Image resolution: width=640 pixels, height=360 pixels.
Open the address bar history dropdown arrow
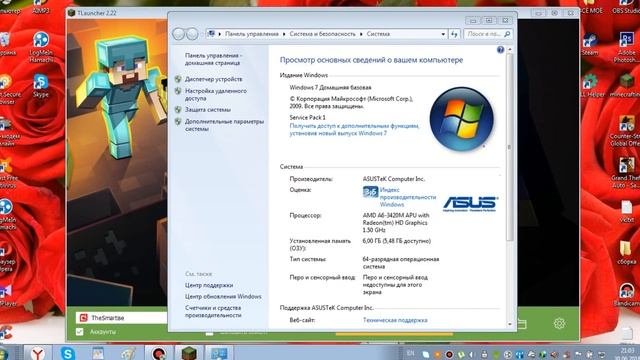point(443,34)
